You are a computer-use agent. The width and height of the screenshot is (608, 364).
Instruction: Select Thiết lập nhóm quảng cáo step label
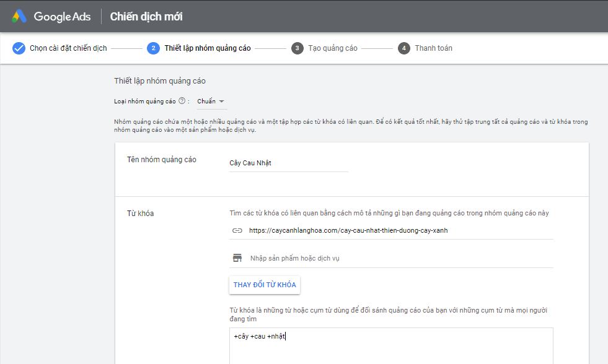[207, 48]
